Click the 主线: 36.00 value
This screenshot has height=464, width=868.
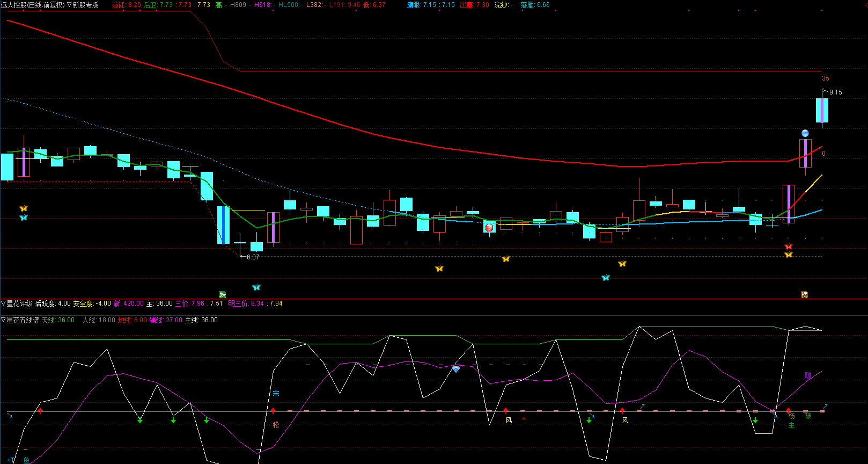[x=201, y=320]
